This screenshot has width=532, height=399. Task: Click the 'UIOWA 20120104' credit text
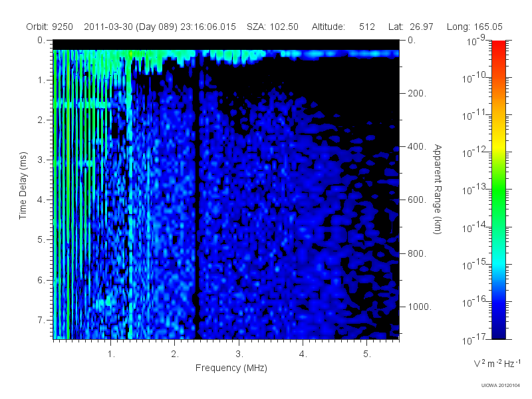pyautogui.click(x=501, y=386)
